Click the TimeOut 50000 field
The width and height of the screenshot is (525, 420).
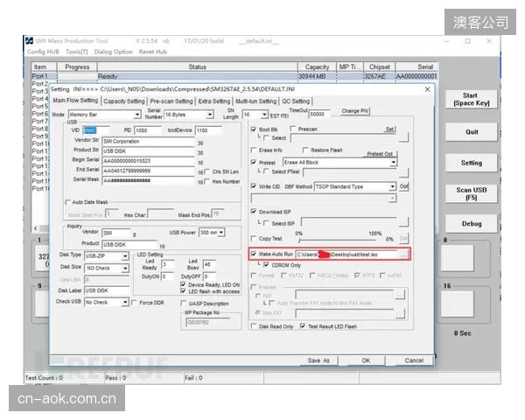pyautogui.click(x=318, y=114)
